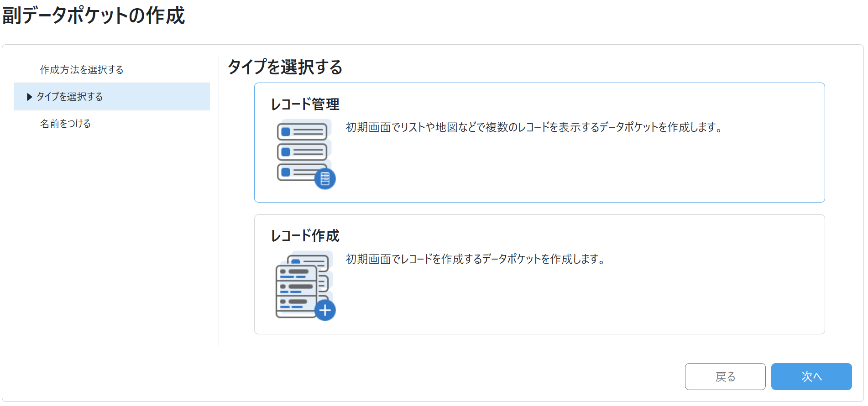Screen dimensions: 868x406
Task: Click the black triangle marker beside タイプを選択する
Action: point(30,97)
